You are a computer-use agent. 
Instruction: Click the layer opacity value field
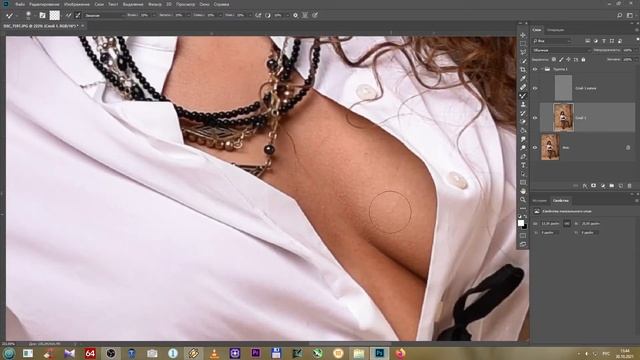(x=627, y=50)
